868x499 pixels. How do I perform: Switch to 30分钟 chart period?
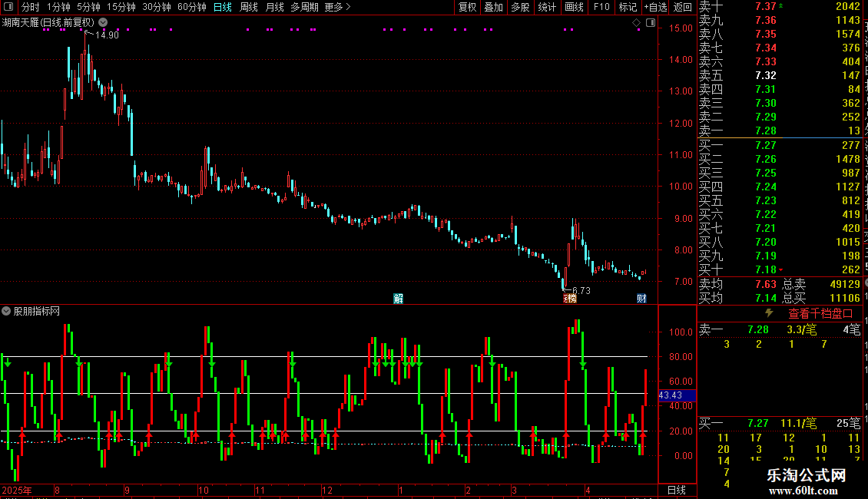157,7
